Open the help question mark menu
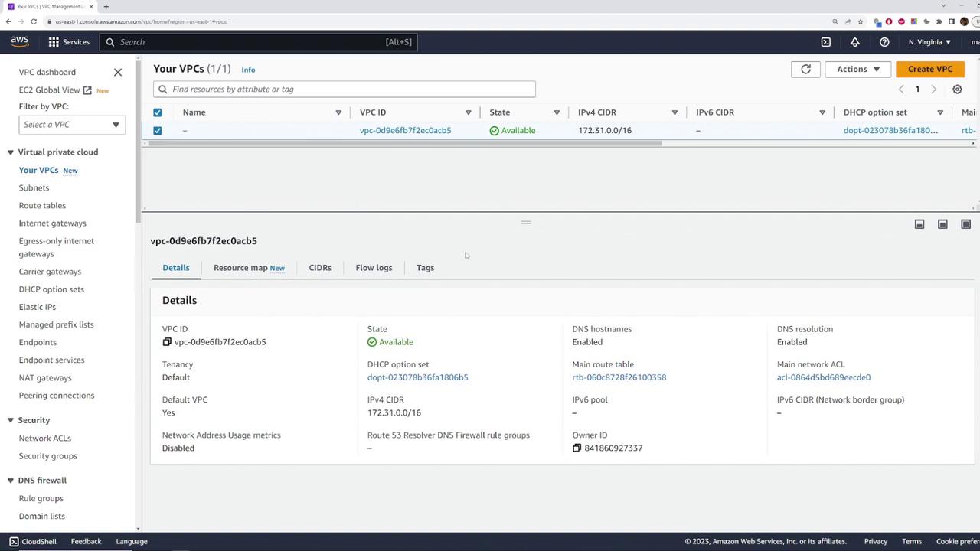 point(884,42)
